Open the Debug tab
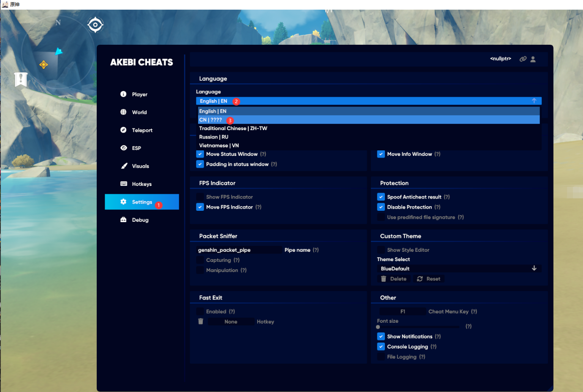Viewport: 583px width, 392px height. pos(142,220)
